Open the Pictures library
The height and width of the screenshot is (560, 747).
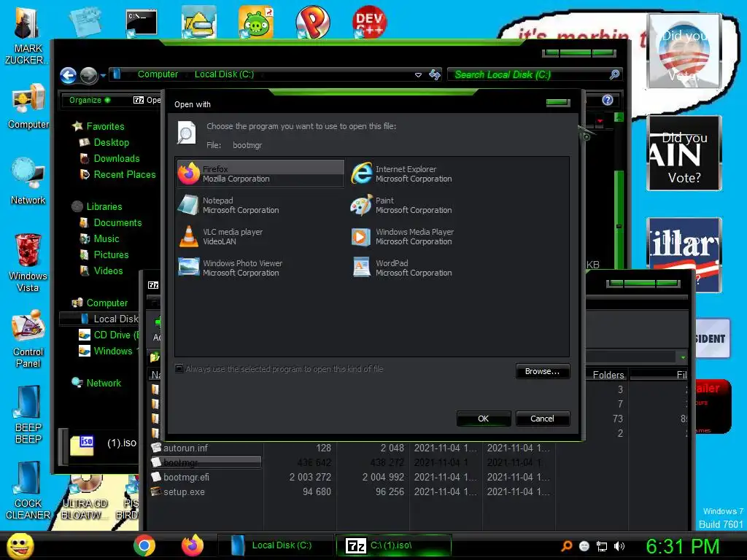pyautogui.click(x=111, y=254)
